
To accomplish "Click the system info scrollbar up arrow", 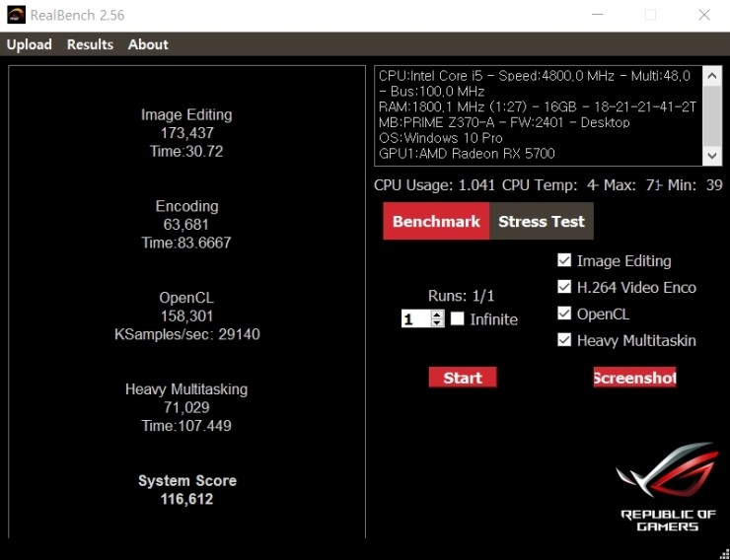I will (712, 75).
